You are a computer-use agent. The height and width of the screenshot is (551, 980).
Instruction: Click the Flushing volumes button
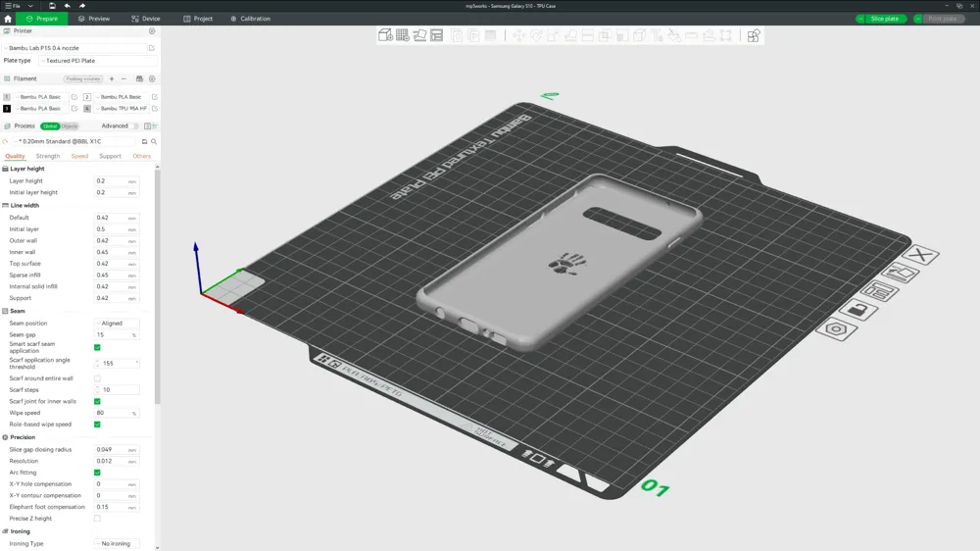pyautogui.click(x=83, y=78)
